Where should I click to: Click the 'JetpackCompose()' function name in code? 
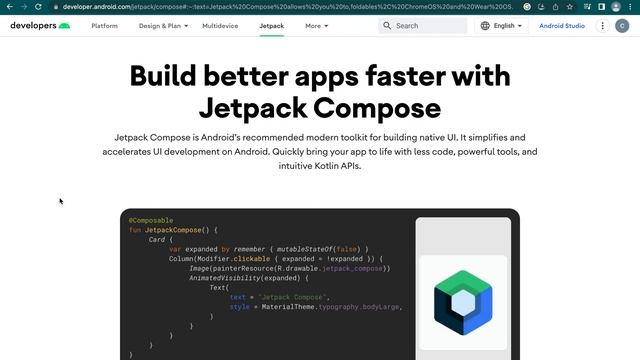pos(177,230)
